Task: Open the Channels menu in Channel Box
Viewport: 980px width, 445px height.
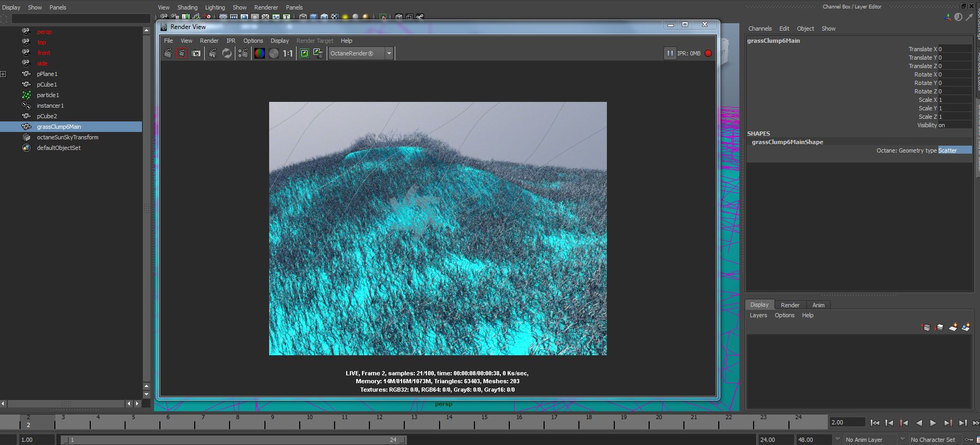Action: (760, 29)
